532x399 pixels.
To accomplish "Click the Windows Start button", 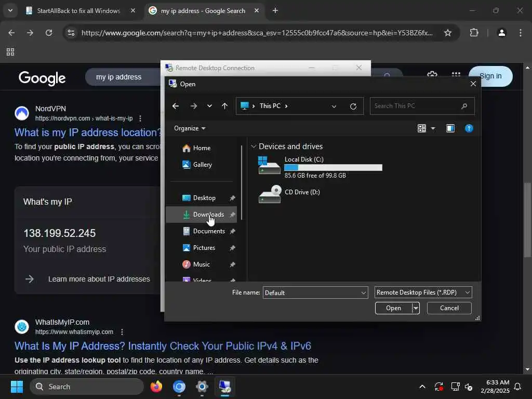I will (x=17, y=387).
